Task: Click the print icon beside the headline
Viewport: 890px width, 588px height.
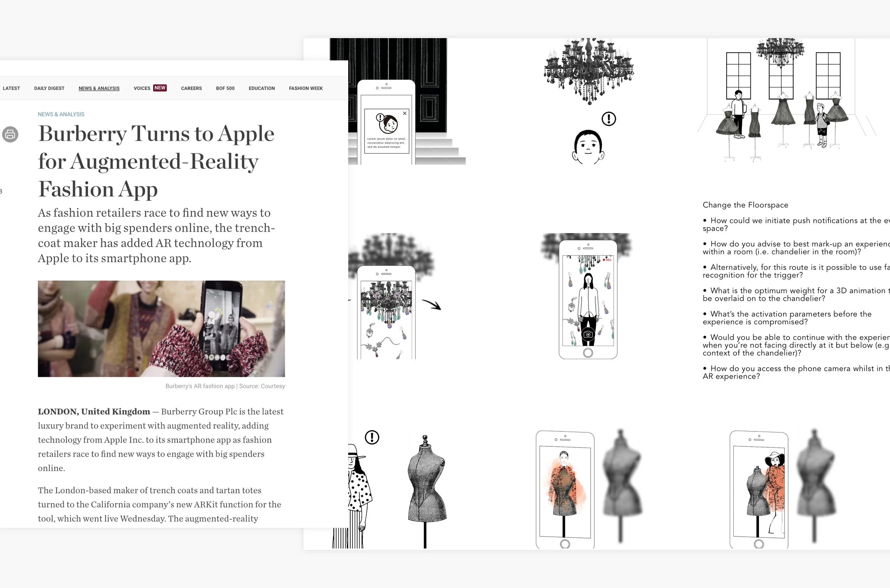Action: click(x=10, y=134)
